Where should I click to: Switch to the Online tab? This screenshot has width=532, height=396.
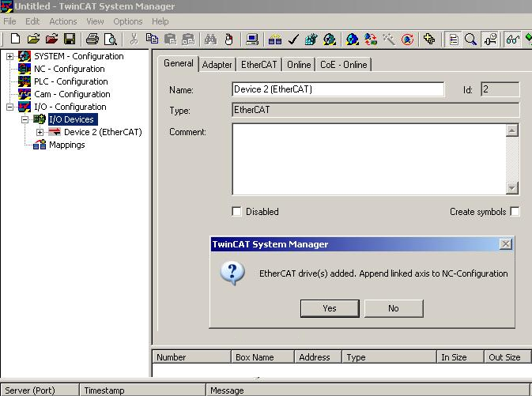[x=299, y=65]
